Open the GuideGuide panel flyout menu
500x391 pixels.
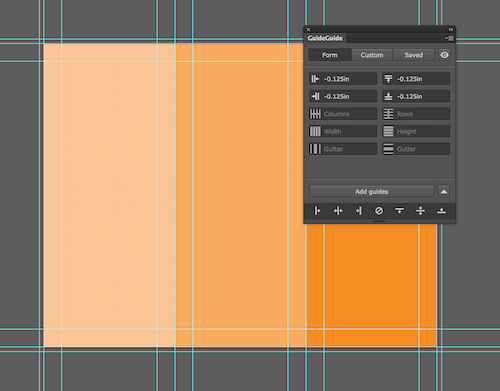coord(449,38)
